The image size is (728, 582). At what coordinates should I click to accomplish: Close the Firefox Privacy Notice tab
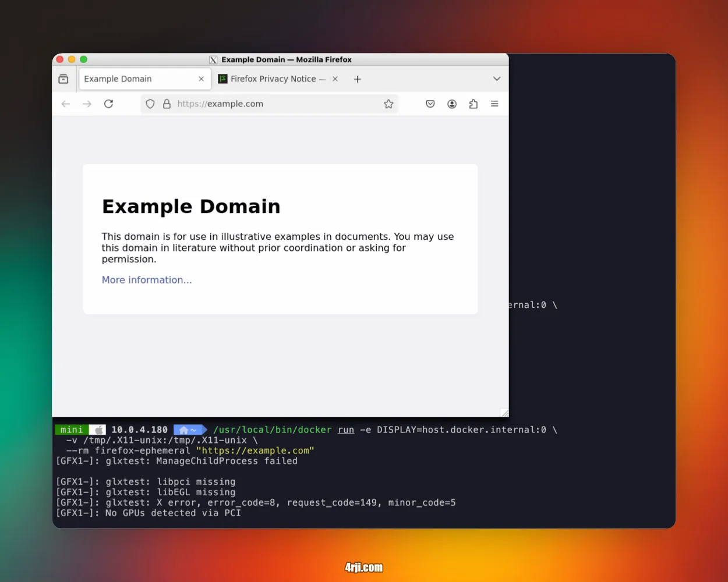tap(335, 79)
